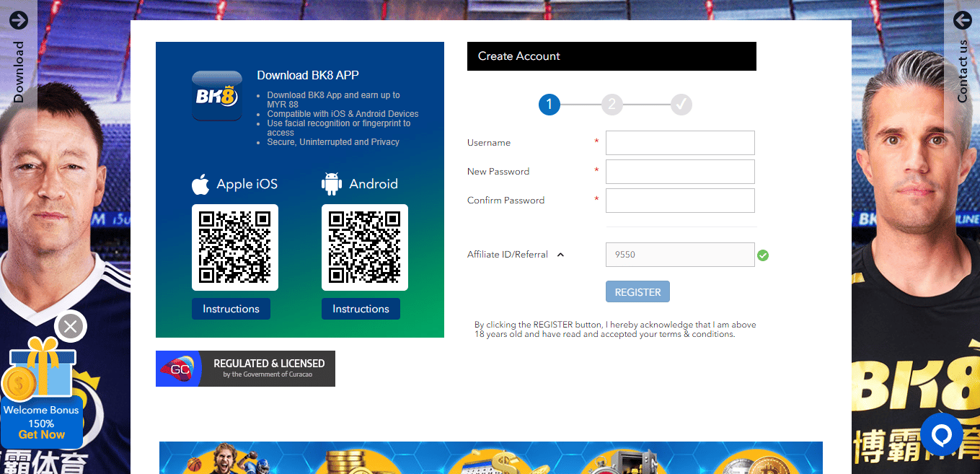This screenshot has height=474, width=980.
Task: Click Get Now on Welcome Bonus
Action: [42, 434]
